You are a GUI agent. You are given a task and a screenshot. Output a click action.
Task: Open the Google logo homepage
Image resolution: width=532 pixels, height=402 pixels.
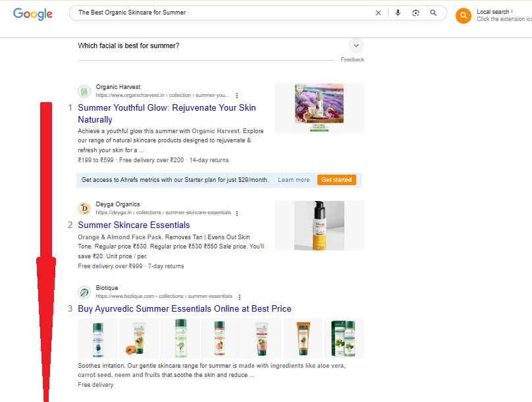[33, 14]
